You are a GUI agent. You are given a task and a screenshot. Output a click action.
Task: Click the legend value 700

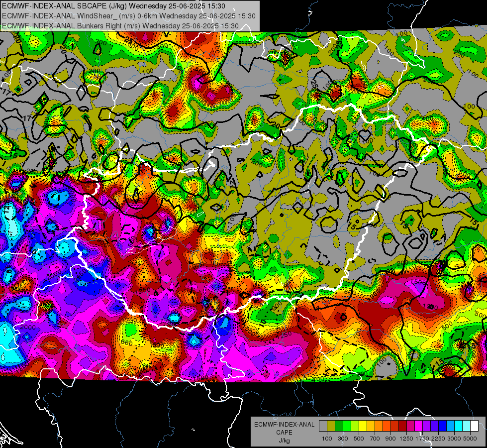point(375,439)
